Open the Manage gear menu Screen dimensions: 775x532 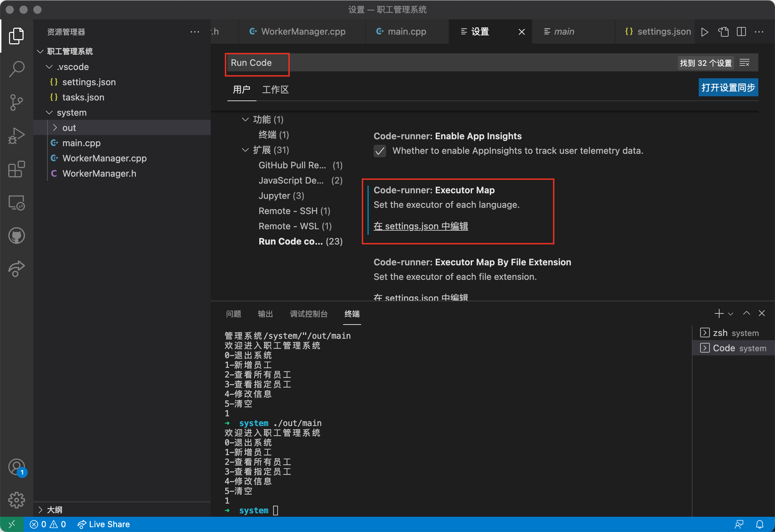click(x=16, y=500)
